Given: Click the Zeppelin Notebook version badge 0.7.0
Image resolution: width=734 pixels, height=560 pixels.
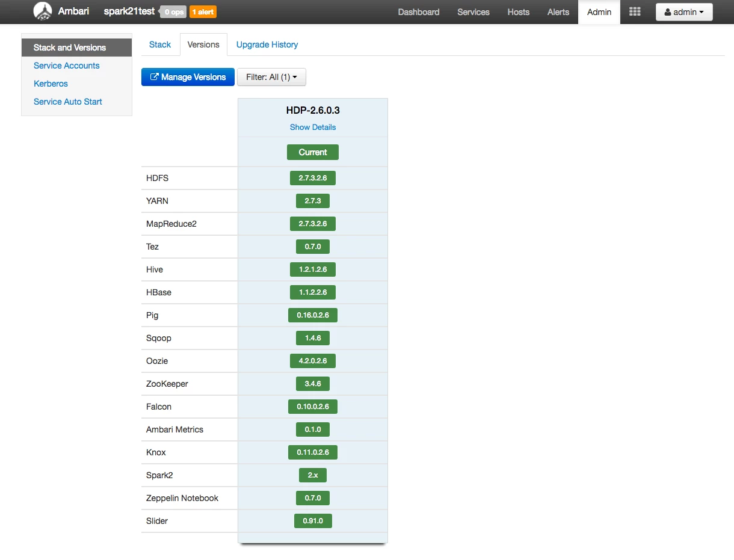Looking at the screenshot, I should click(313, 498).
